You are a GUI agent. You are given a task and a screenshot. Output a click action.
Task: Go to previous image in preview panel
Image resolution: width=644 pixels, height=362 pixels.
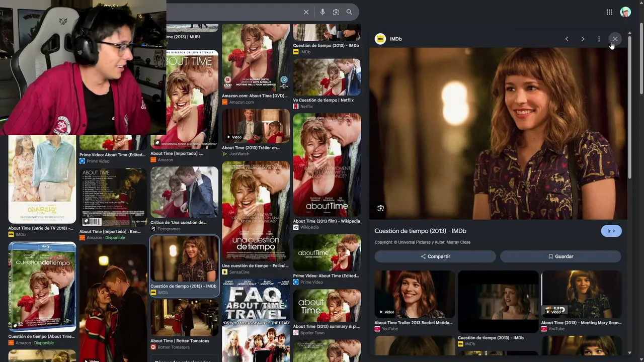[567, 39]
